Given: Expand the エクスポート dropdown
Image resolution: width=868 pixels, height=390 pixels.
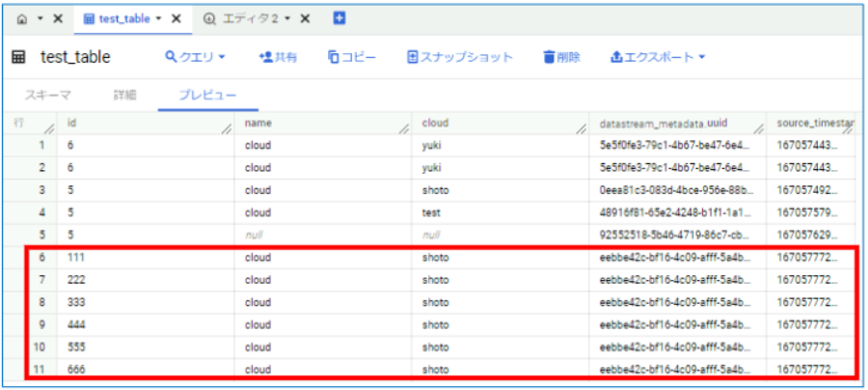Looking at the screenshot, I should point(658,58).
